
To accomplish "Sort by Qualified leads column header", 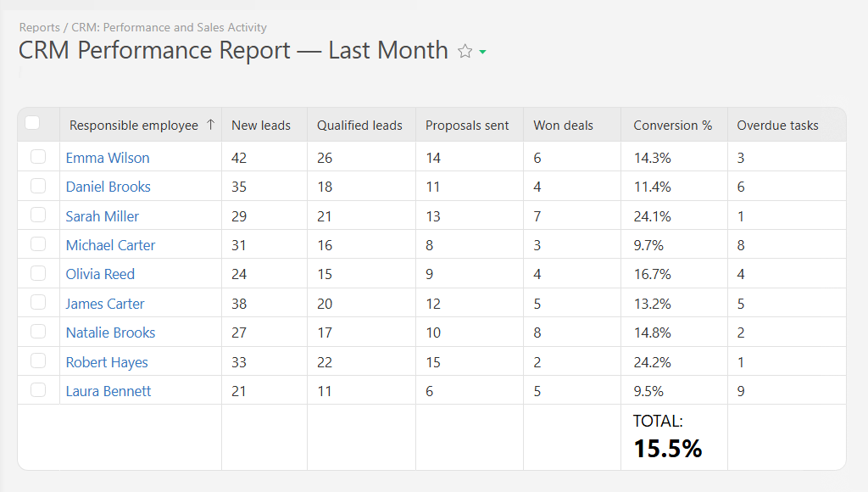I will coord(359,126).
